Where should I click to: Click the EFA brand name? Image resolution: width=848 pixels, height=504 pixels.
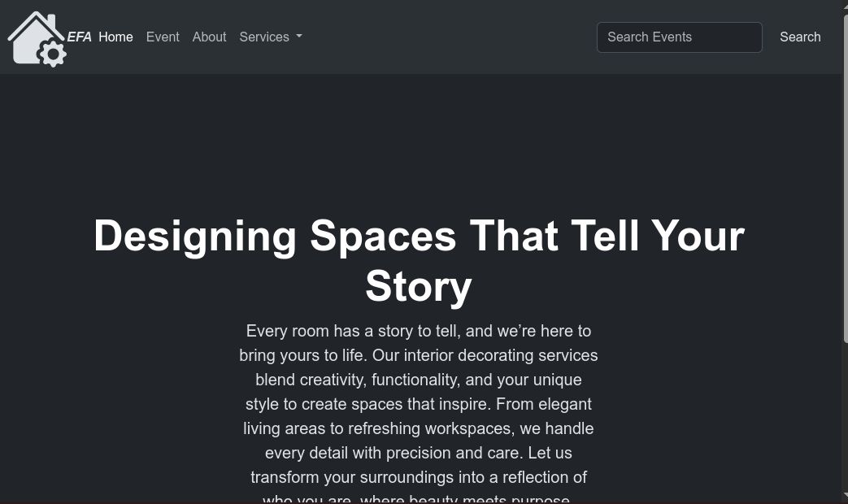coord(79,37)
